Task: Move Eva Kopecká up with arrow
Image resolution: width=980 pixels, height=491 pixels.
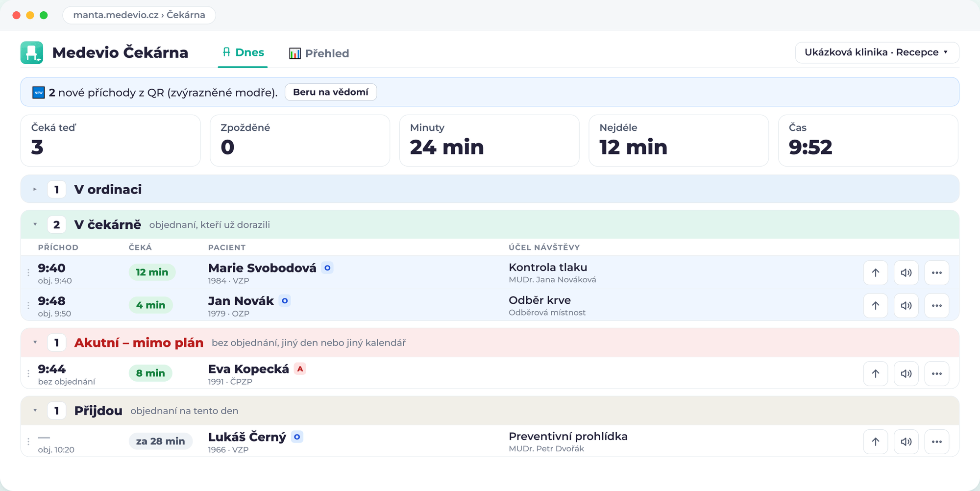Action: pyautogui.click(x=876, y=374)
